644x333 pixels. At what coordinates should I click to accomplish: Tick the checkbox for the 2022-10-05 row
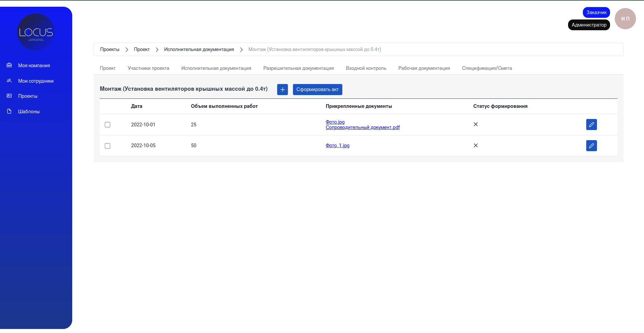[x=108, y=146]
